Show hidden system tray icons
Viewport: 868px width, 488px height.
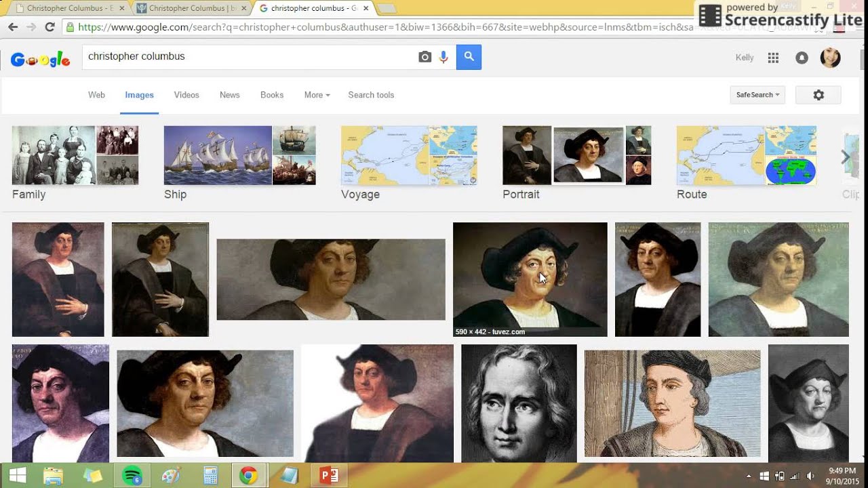pyautogui.click(x=749, y=476)
